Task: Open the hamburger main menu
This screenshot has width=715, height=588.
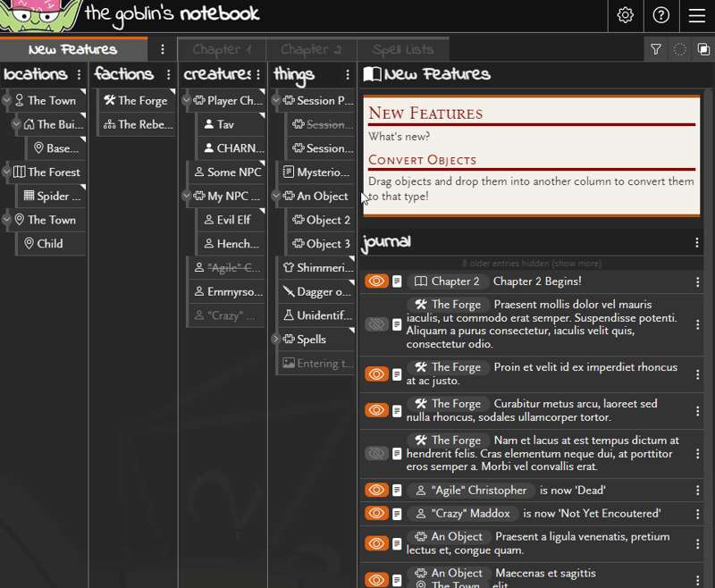Action: [697, 15]
